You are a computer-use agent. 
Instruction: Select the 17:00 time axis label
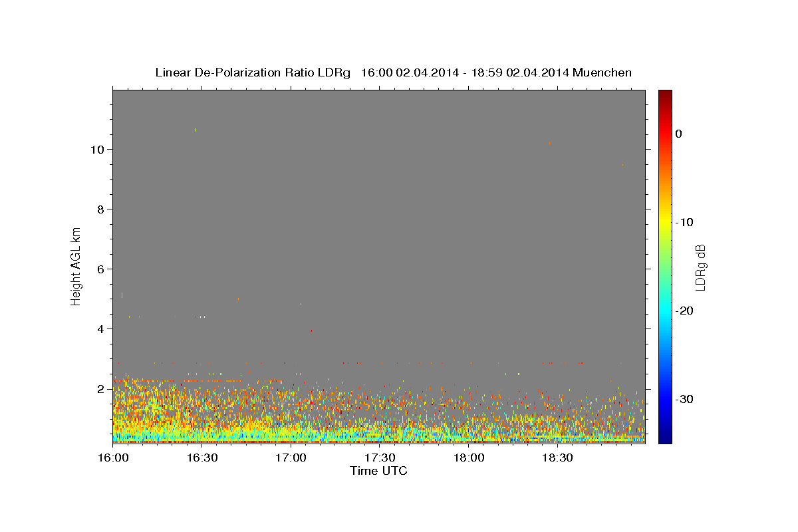[x=291, y=458]
